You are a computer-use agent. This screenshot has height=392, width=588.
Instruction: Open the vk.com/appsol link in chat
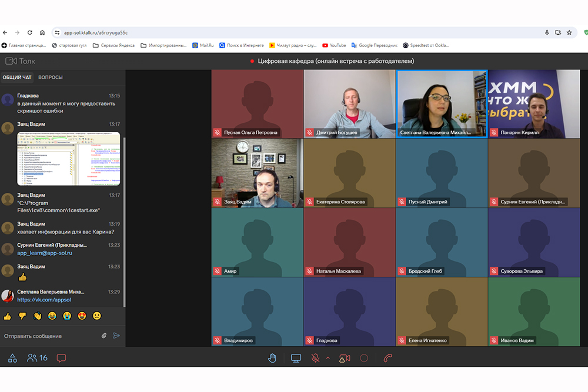tap(44, 300)
